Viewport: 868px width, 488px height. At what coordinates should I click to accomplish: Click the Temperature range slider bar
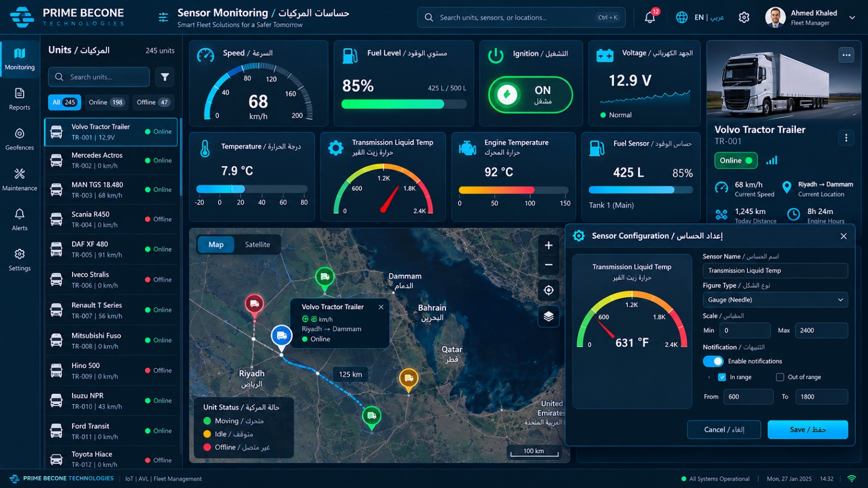(x=252, y=189)
